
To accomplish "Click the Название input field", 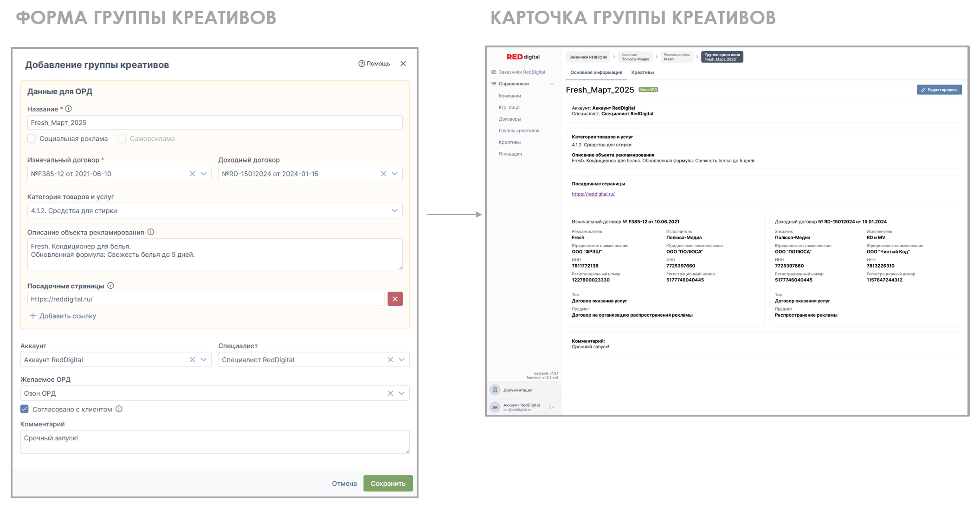I will click(x=215, y=123).
